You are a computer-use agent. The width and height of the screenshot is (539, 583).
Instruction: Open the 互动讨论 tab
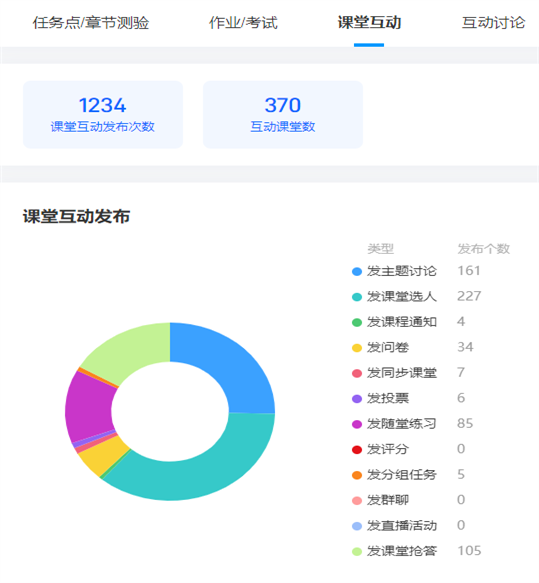[493, 23]
